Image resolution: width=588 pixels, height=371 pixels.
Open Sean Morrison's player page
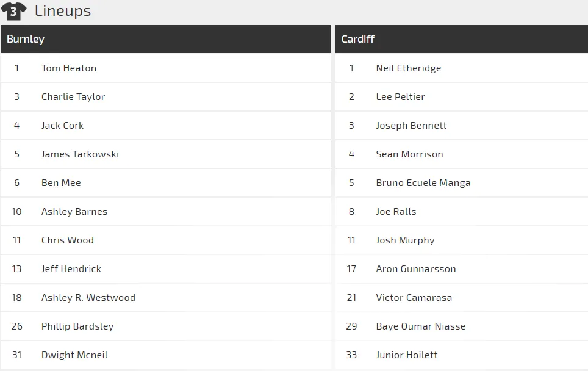click(409, 154)
